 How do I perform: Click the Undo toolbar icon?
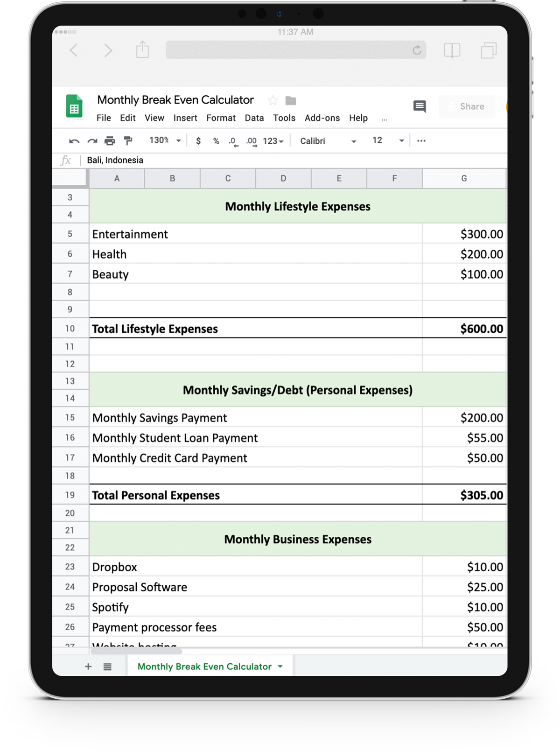(74, 141)
